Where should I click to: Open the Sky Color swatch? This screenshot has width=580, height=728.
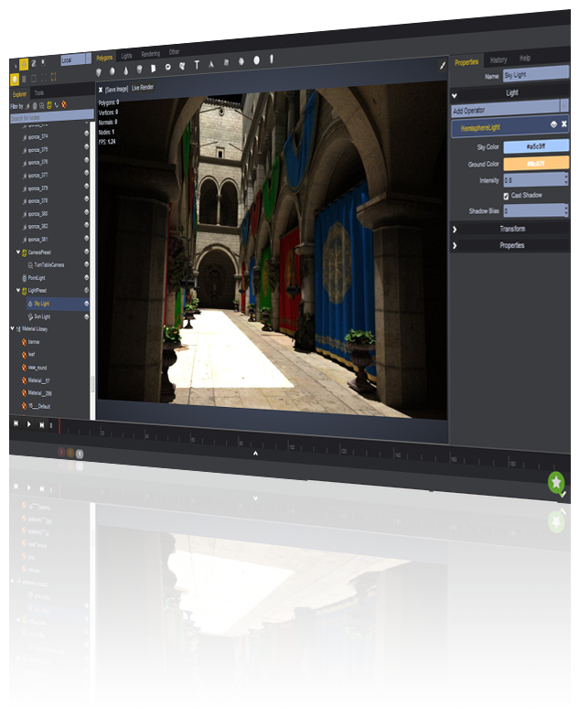pyautogui.click(x=536, y=145)
